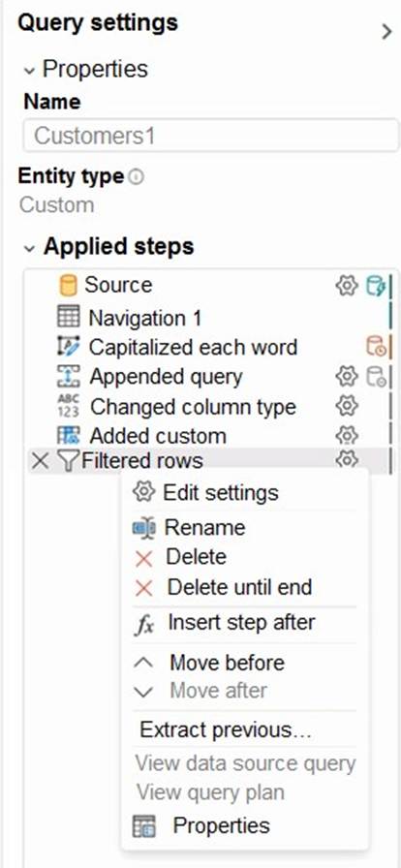
Task: Remove Filtered rows step with X icon
Action: (x=40, y=460)
